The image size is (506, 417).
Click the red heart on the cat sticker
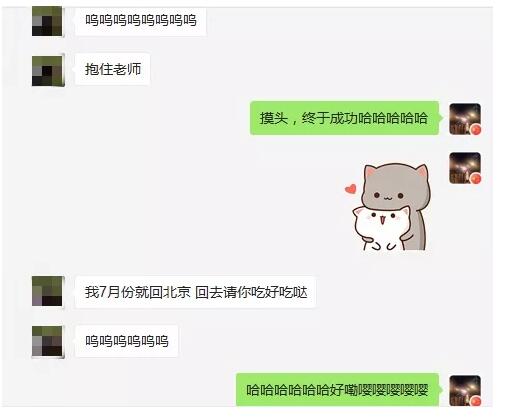(350, 189)
